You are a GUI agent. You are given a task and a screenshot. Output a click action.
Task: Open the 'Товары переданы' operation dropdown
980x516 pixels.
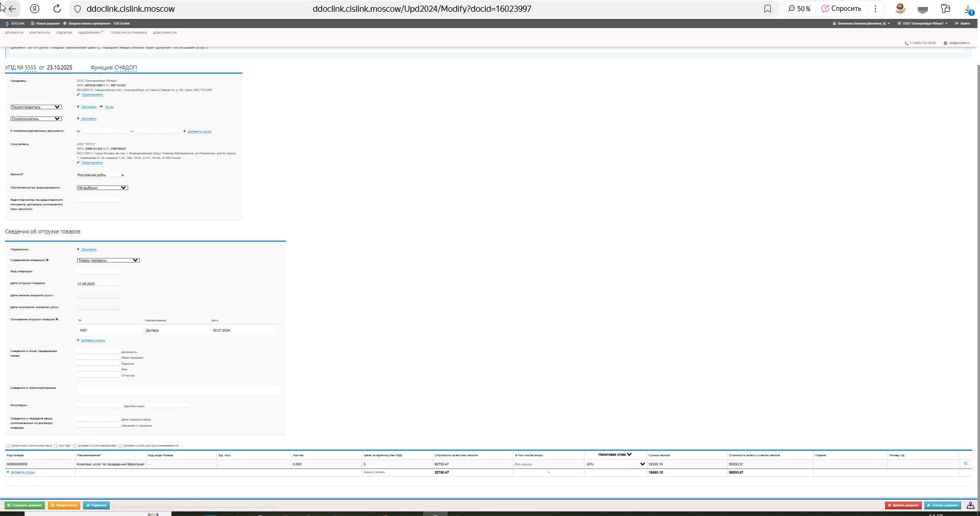[108, 260]
